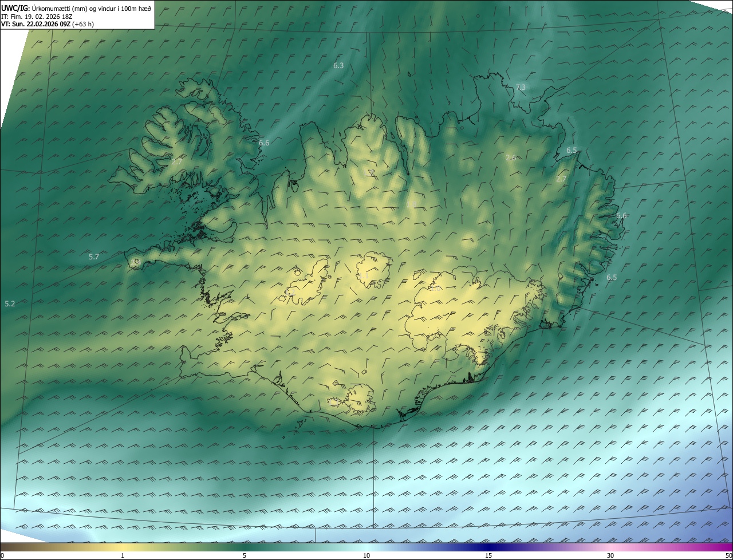
Task: Click the map title 'UWC/IG: Úrkomumætti (mm) og vindur í 100m hæð'
Action: tap(76, 8)
